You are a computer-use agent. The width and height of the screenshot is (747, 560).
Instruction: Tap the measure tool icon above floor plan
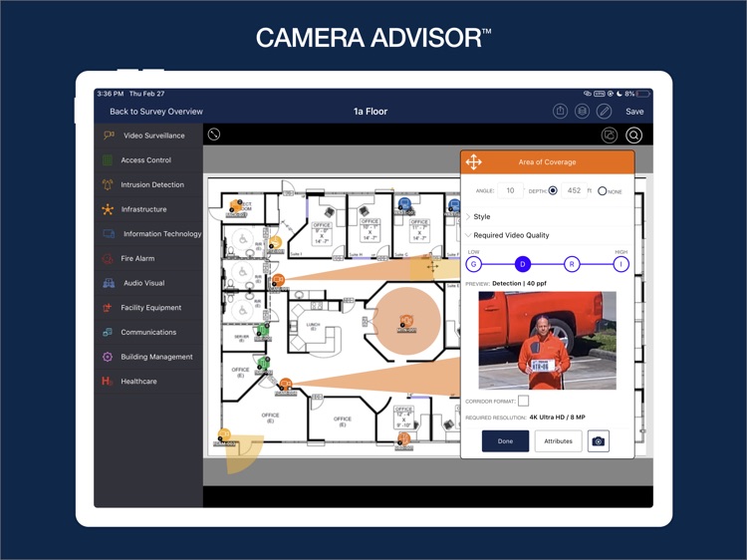click(x=214, y=135)
